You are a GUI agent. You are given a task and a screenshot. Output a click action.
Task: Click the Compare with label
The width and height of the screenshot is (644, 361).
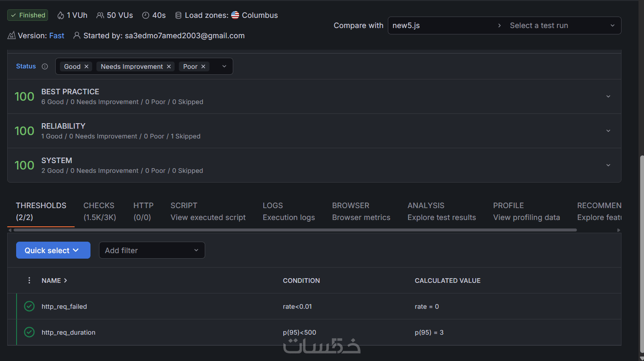click(x=359, y=25)
